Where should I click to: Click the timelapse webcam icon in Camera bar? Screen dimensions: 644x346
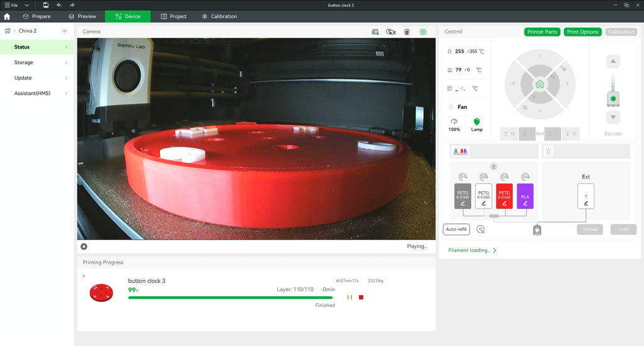point(407,31)
